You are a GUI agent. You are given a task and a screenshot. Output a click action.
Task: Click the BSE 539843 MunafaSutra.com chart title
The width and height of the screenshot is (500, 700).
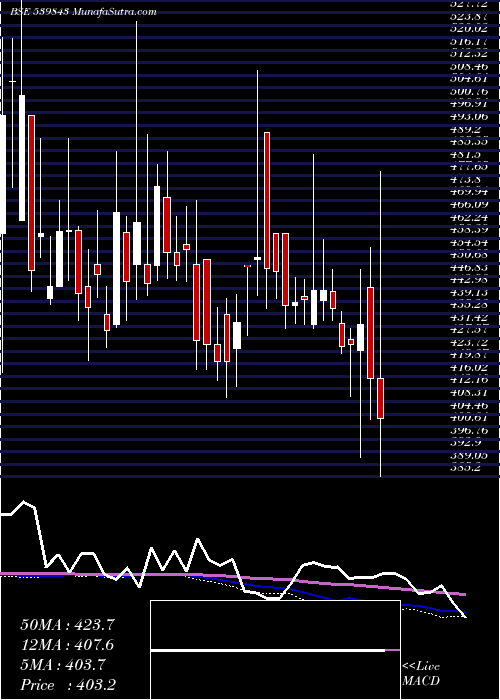point(84,12)
